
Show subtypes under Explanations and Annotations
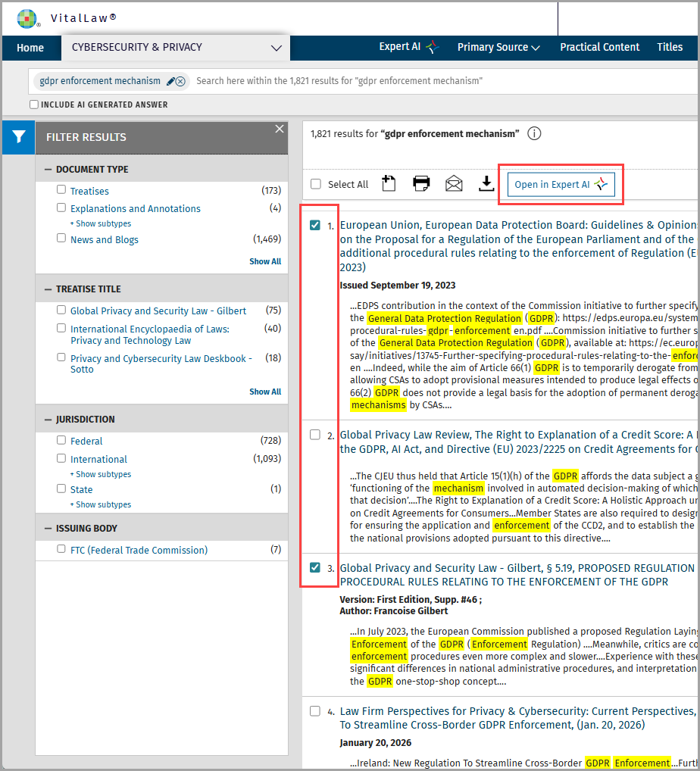[x=101, y=223]
